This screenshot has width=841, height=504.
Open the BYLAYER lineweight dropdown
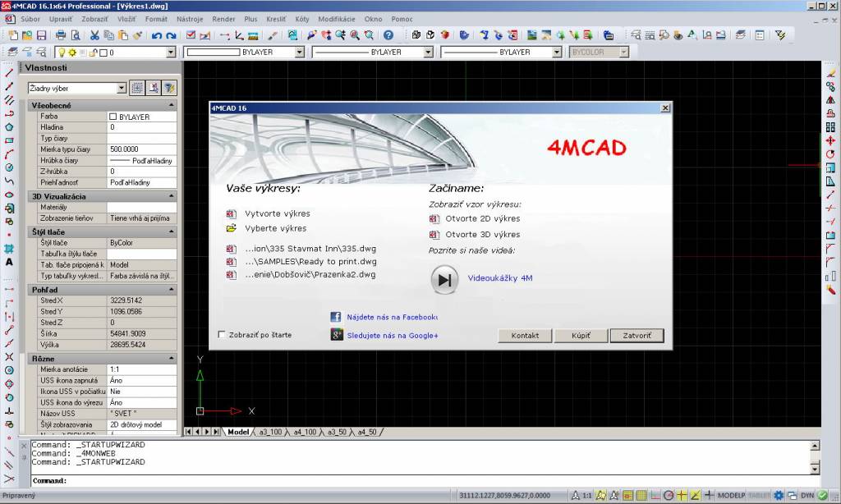pos(557,52)
